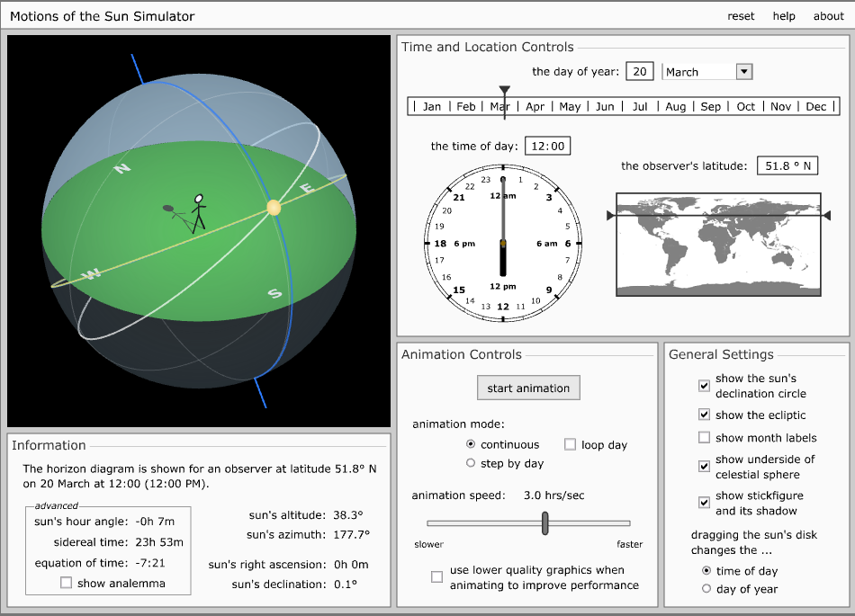Image resolution: width=855 pixels, height=616 pixels.
Task: Toggle show the ecliptic checkbox
Action: (x=704, y=415)
